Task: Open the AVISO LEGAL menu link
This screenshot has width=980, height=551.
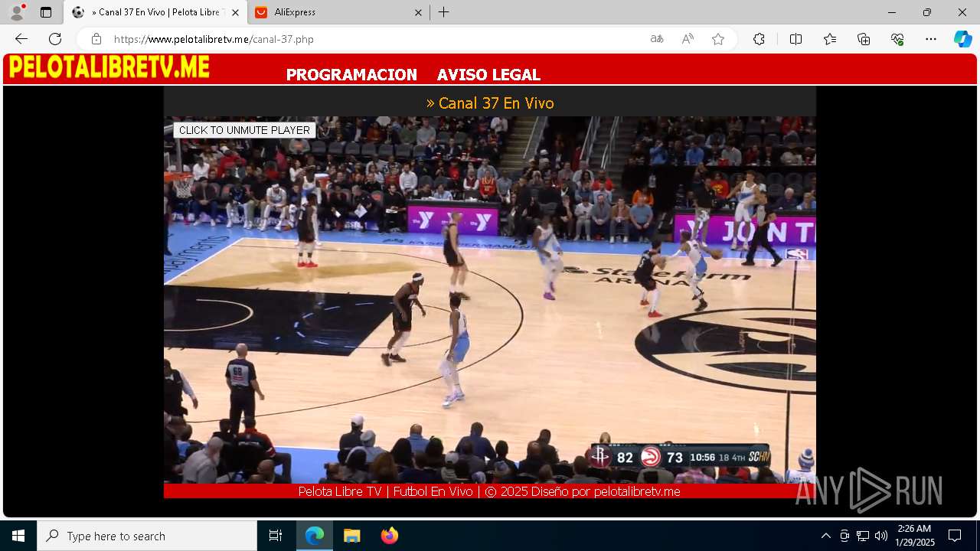Action: pos(488,74)
